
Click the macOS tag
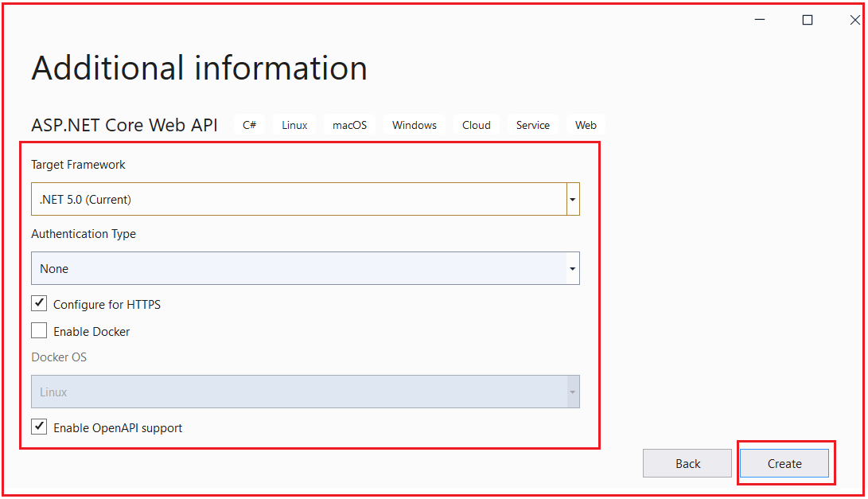(349, 125)
